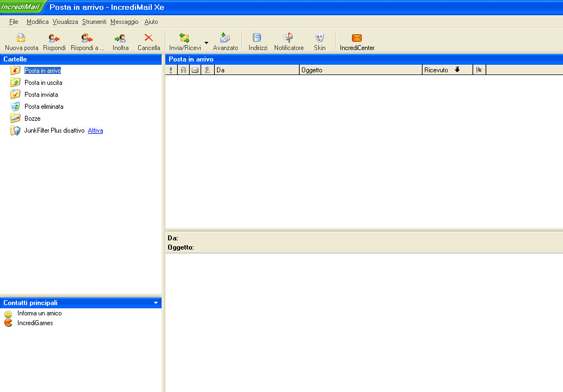Click the IncrediGames pacman icon

[x=8, y=323]
